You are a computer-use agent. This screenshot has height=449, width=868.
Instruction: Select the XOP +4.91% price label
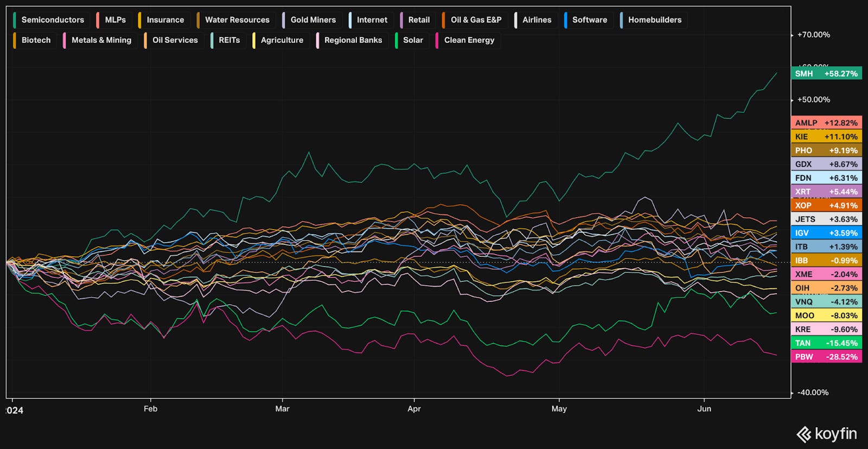tap(826, 205)
